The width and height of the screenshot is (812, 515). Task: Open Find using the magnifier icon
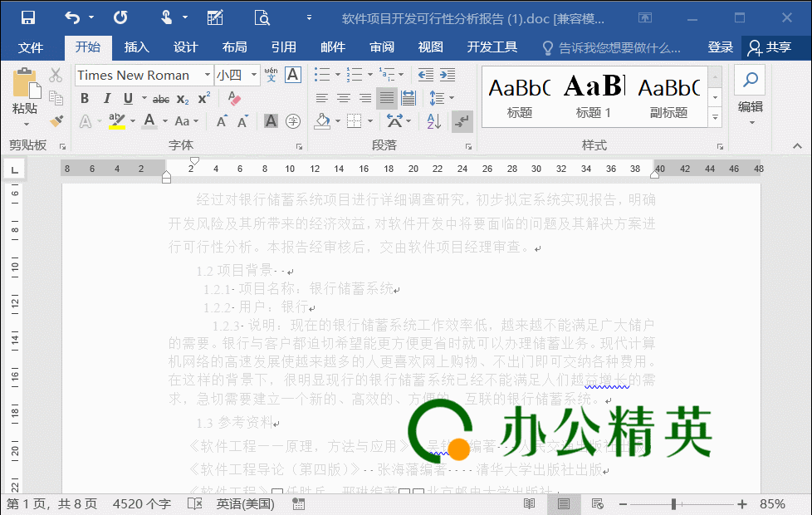(x=750, y=80)
